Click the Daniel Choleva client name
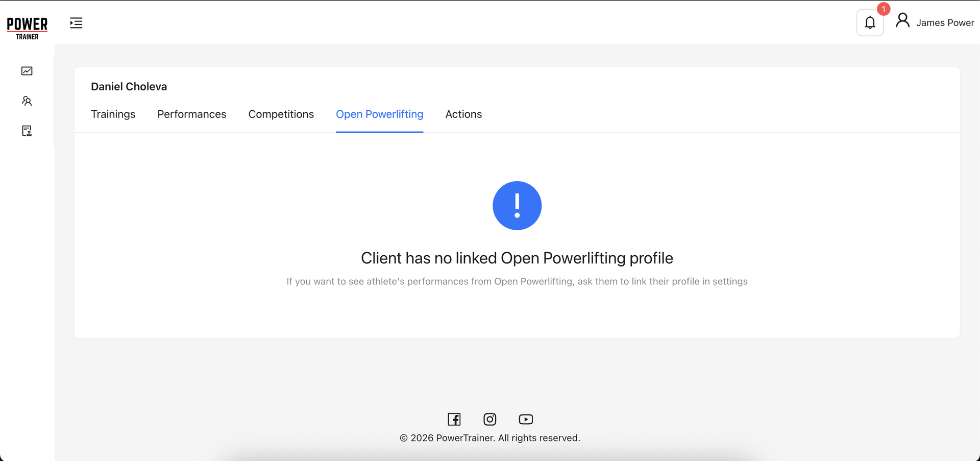 click(129, 87)
